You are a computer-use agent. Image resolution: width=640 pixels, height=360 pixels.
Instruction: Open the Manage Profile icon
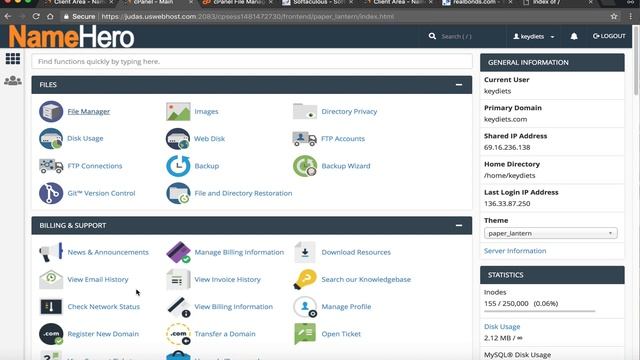point(305,307)
